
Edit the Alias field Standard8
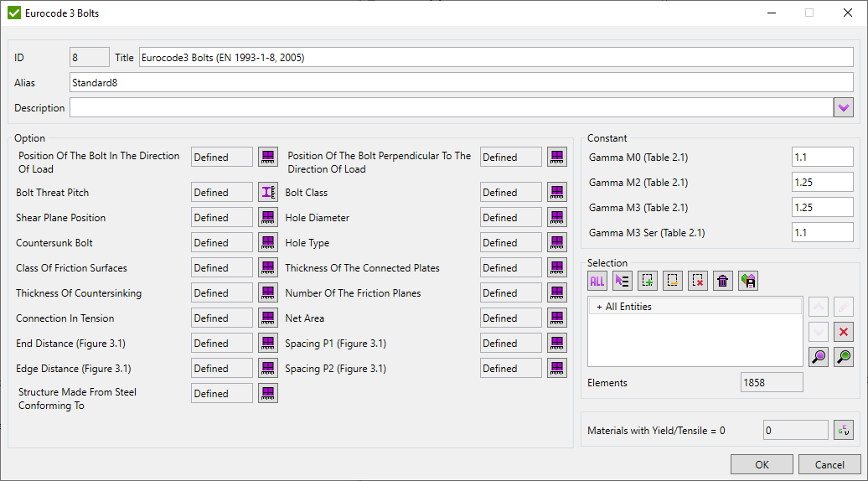462,82
